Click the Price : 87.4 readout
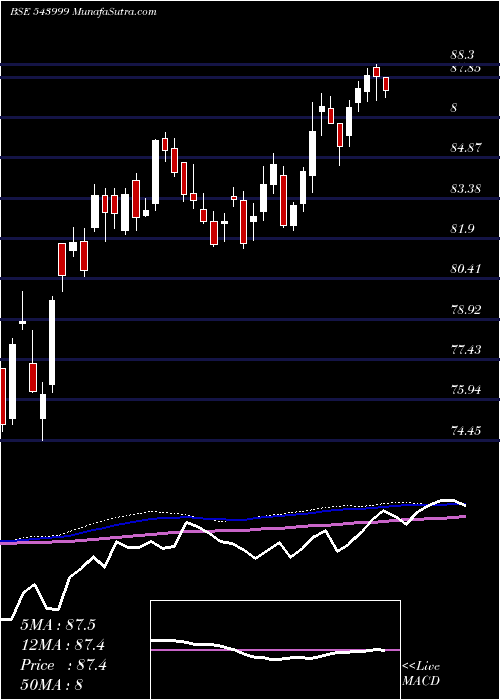Image resolution: width=500 pixels, height=700 pixels. pos(64,665)
